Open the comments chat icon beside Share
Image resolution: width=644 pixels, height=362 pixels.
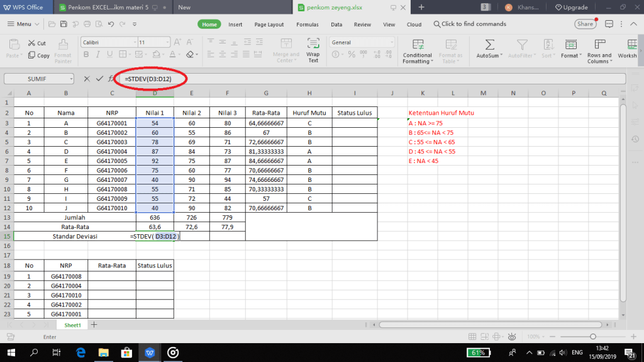coord(609,24)
